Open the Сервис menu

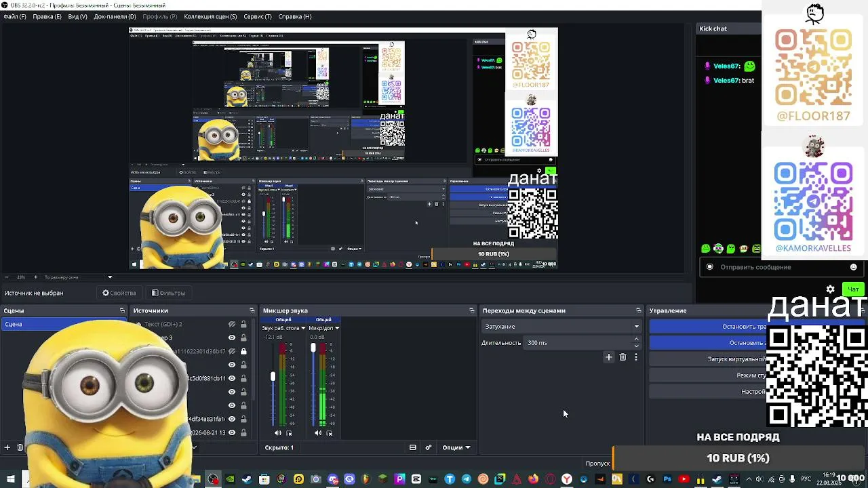tap(257, 16)
